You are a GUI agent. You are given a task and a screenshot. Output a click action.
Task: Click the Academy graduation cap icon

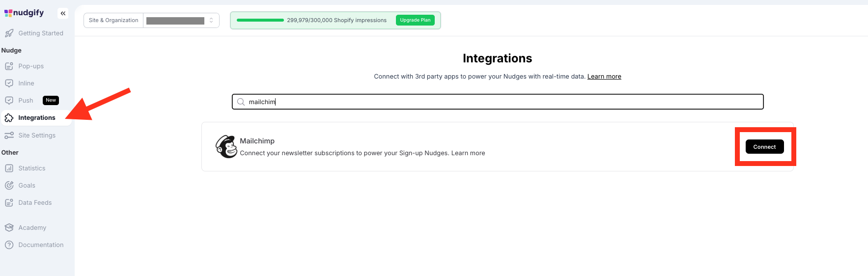[x=9, y=228]
